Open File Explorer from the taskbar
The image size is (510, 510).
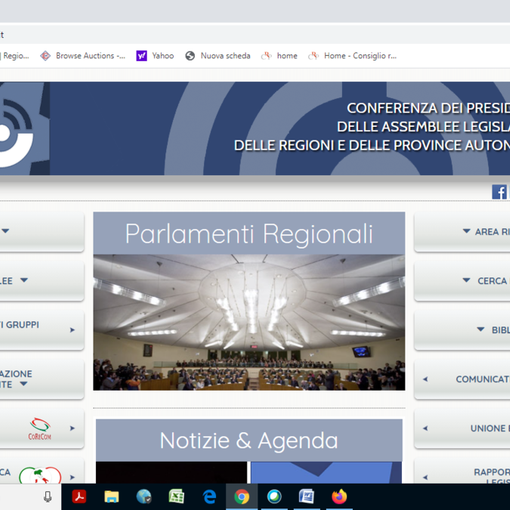pos(111,497)
